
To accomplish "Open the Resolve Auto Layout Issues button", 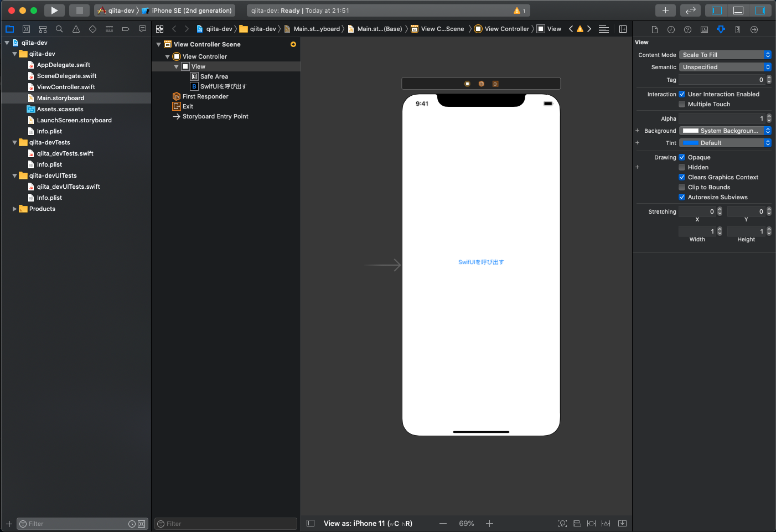I will 606,523.
